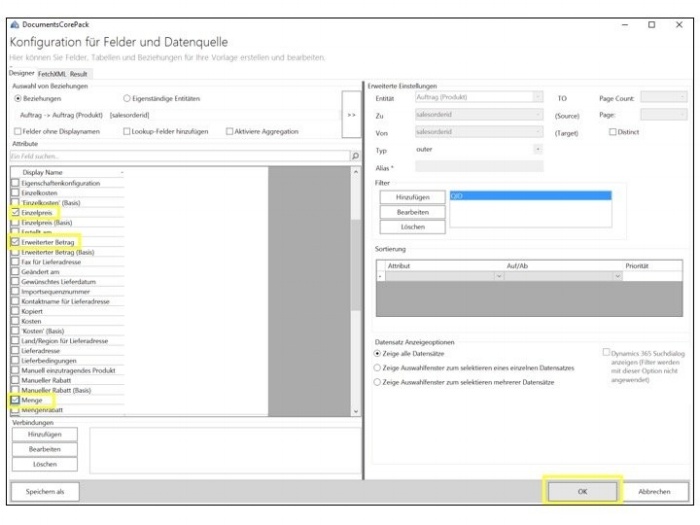This screenshot has width=700, height=525.
Task: Open the Page dropdown
Action: pyautogui.click(x=663, y=115)
